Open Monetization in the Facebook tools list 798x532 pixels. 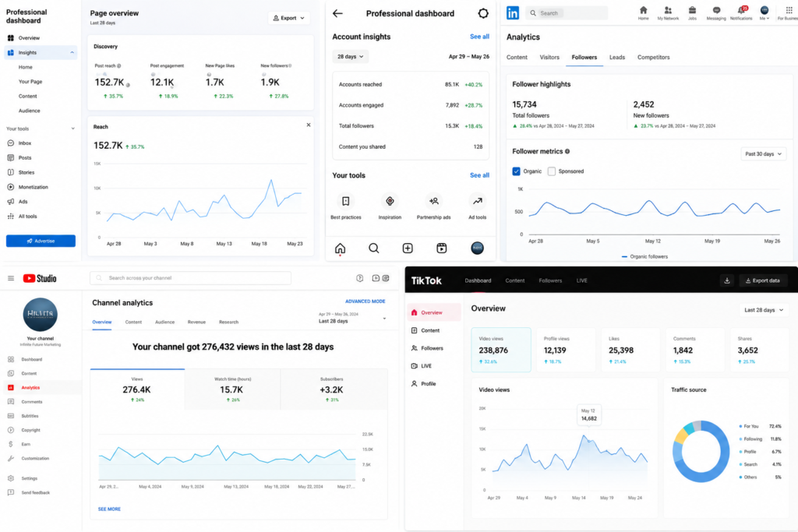[x=28, y=187]
